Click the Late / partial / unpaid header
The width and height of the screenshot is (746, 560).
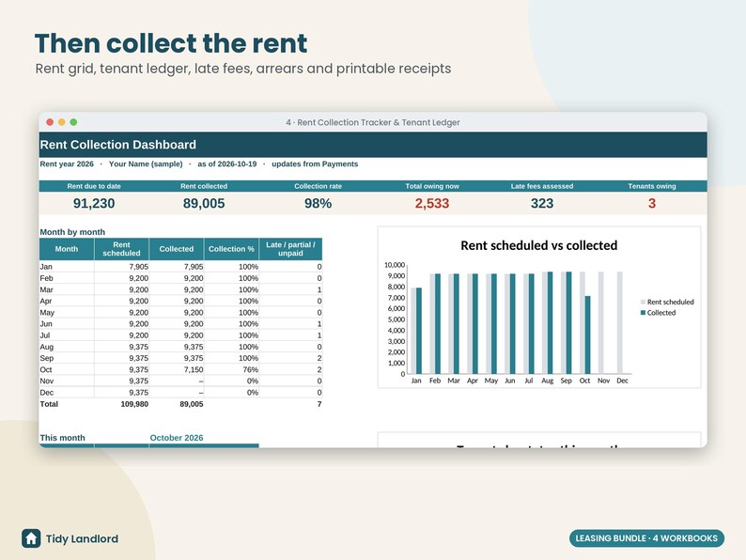pyautogui.click(x=290, y=249)
